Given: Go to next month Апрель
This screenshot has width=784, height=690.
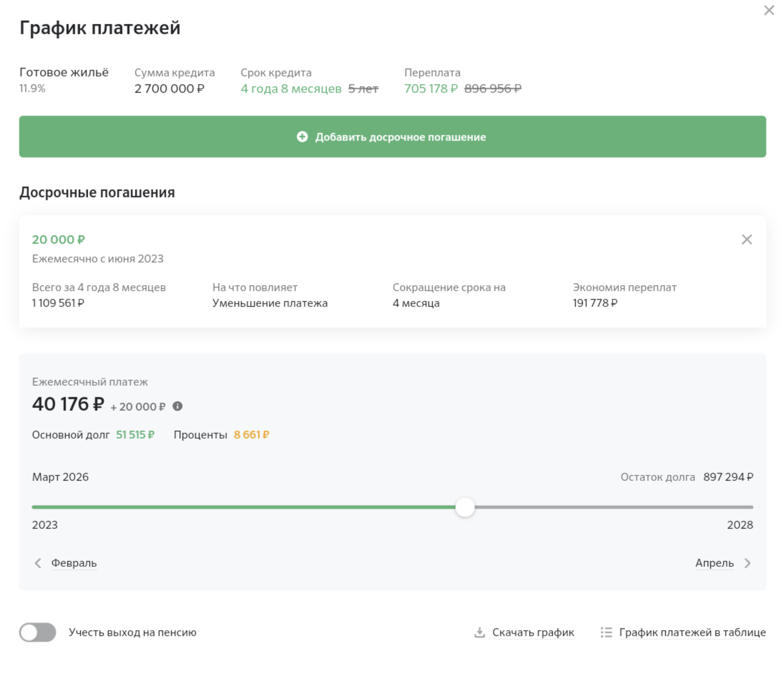Looking at the screenshot, I should (x=714, y=563).
